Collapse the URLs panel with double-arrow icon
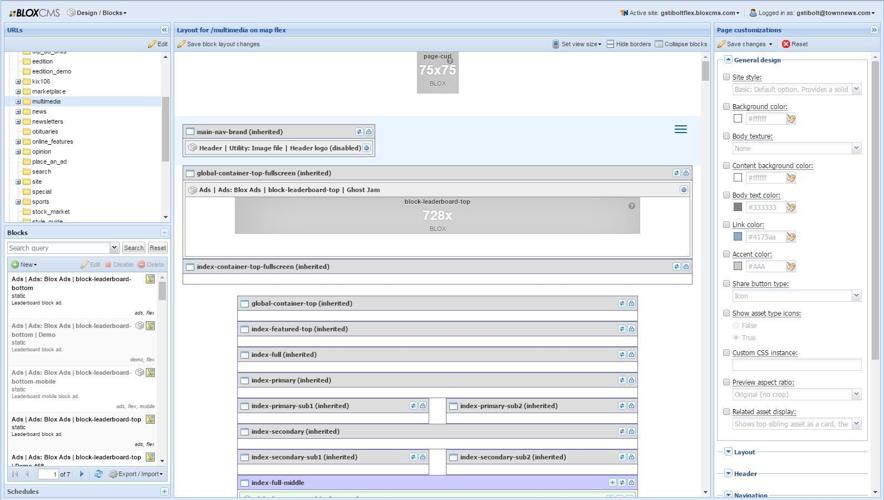 click(164, 30)
